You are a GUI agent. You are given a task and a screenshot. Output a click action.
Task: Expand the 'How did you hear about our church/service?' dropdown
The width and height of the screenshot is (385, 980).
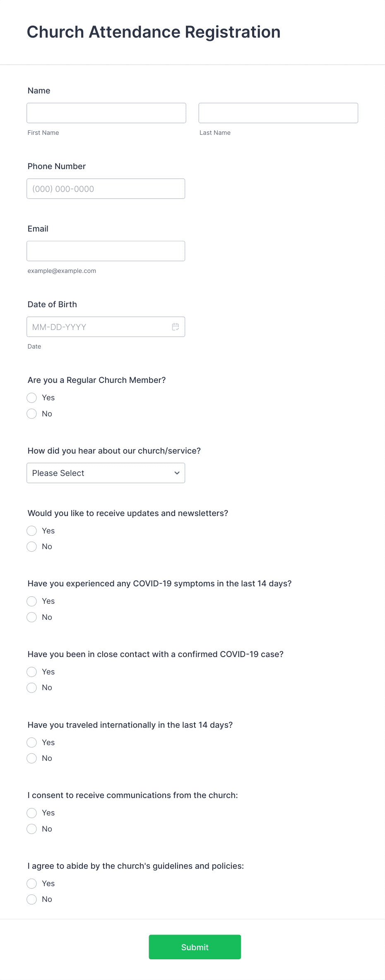coord(106,473)
